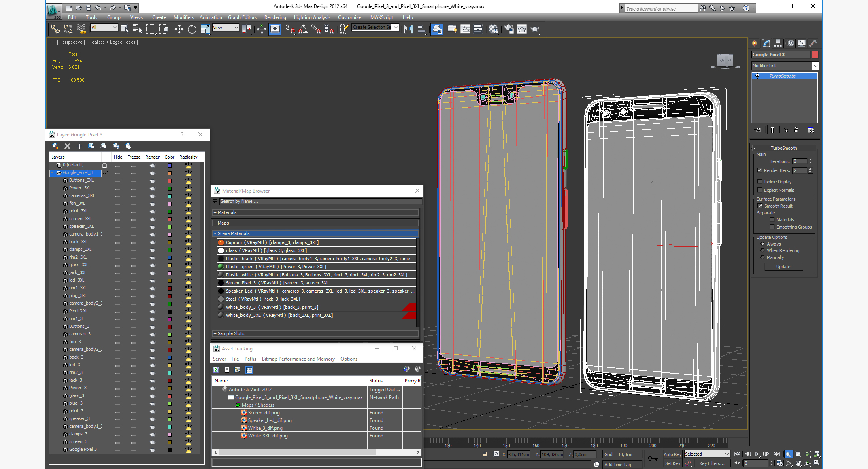Click Refresh icon in Asset Tracking
Screen dimensions: 868x469
[216, 370]
